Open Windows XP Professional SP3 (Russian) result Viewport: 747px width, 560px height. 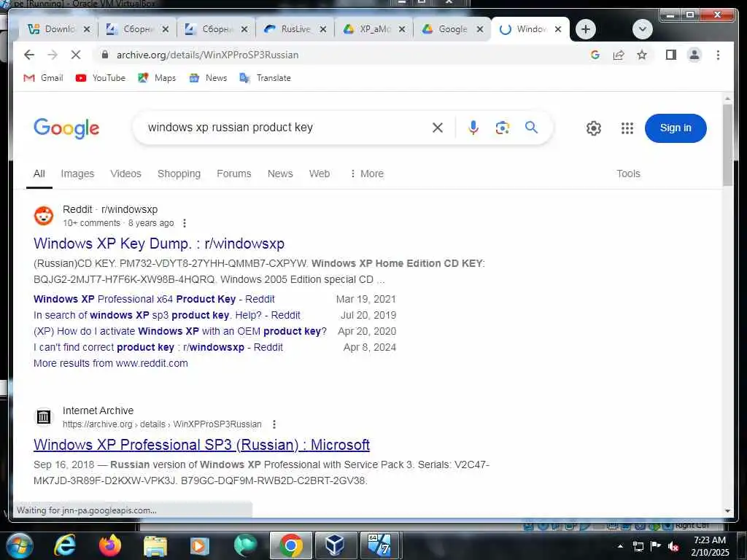coord(201,445)
